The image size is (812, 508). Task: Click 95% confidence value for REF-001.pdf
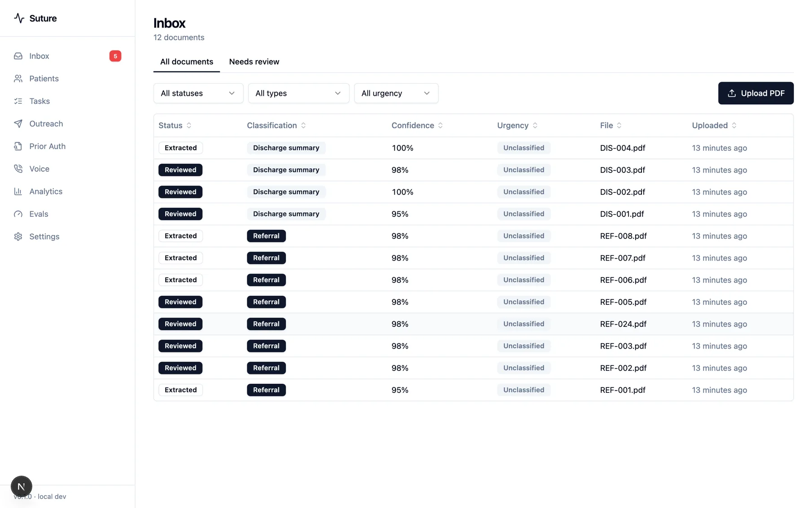point(400,390)
